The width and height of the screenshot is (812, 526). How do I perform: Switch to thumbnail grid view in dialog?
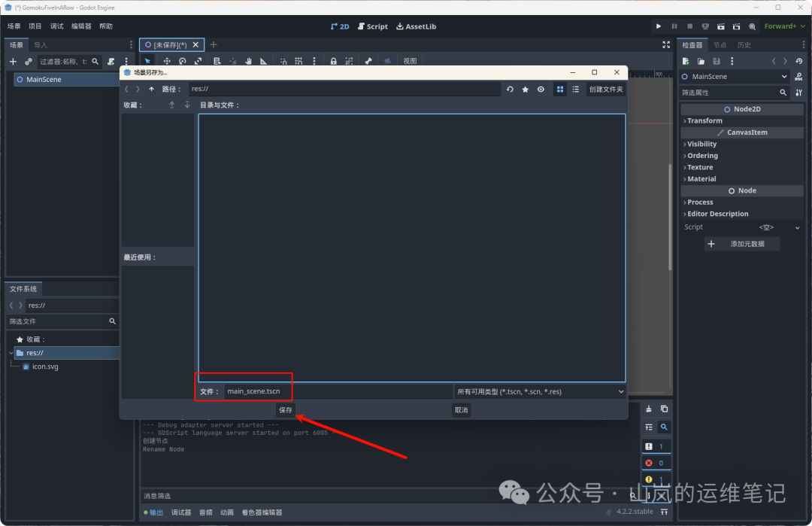(x=559, y=89)
